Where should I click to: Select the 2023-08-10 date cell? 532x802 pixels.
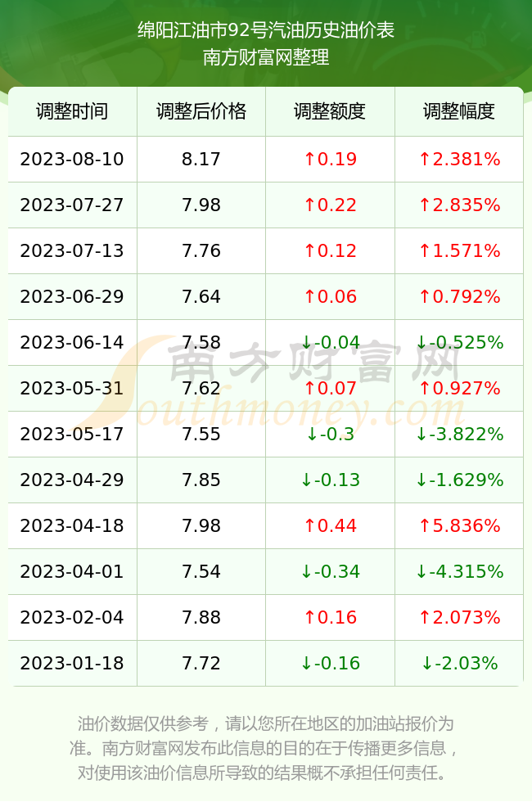tap(72, 159)
